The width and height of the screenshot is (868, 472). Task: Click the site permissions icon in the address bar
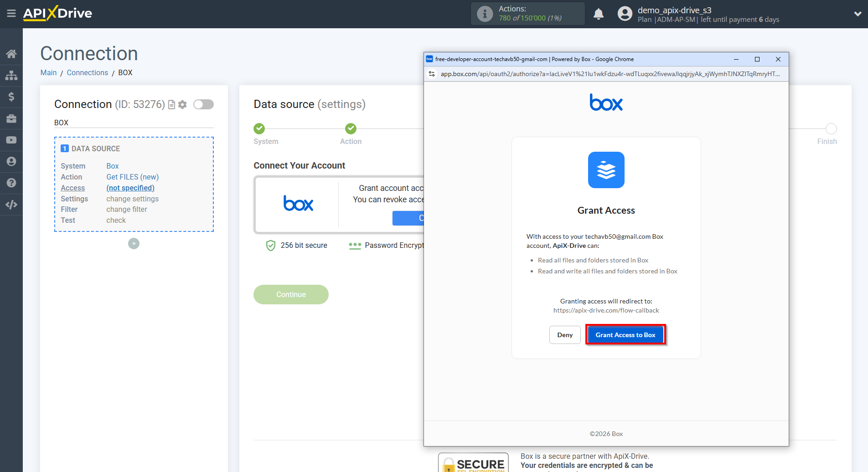(x=431, y=73)
